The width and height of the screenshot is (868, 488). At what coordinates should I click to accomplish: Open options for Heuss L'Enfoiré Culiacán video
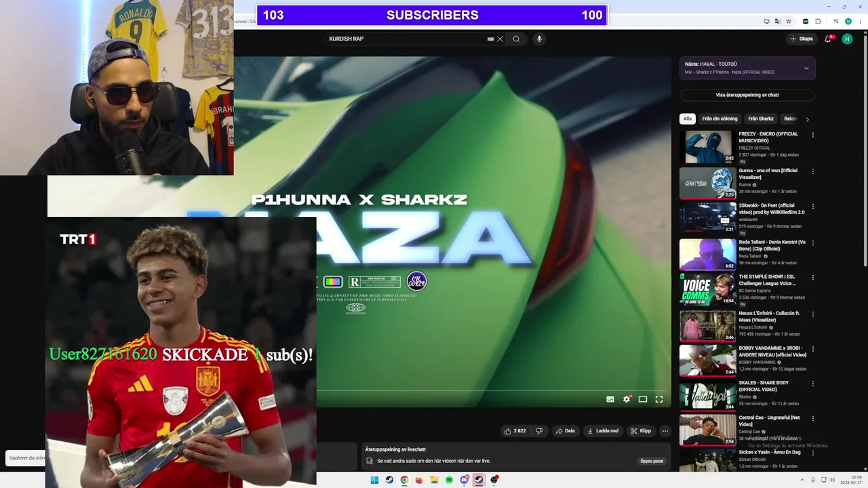(x=813, y=314)
